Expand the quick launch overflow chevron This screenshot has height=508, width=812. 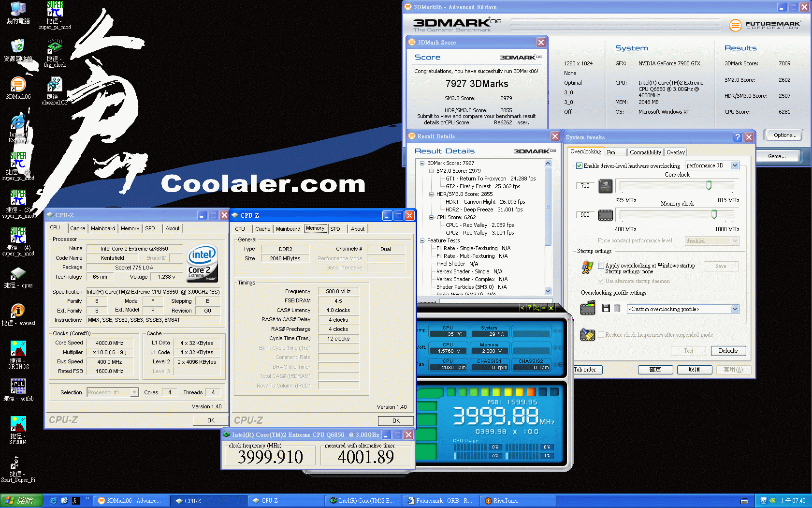click(87, 498)
